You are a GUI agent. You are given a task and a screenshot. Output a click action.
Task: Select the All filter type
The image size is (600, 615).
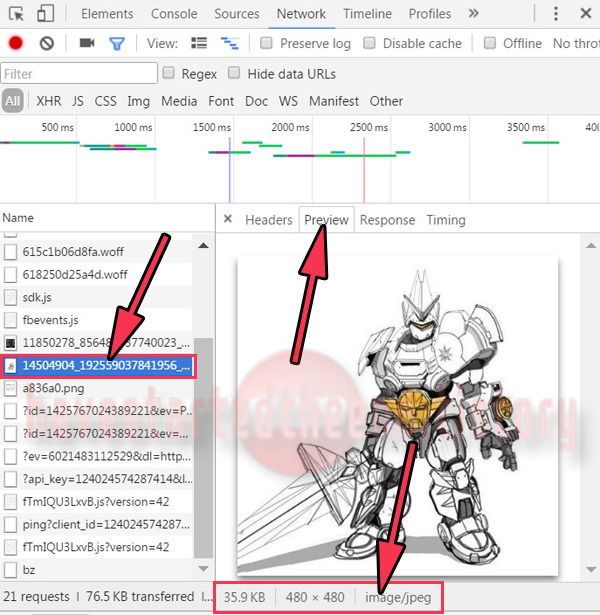pyautogui.click(x=13, y=101)
